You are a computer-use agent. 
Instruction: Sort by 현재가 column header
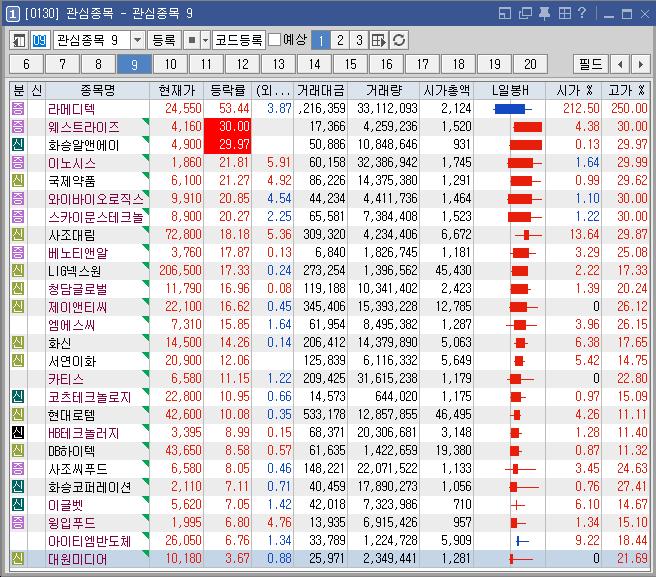[x=177, y=90]
